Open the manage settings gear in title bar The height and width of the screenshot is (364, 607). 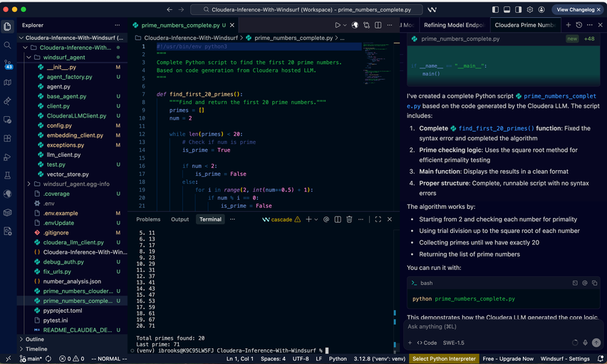click(530, 10)
